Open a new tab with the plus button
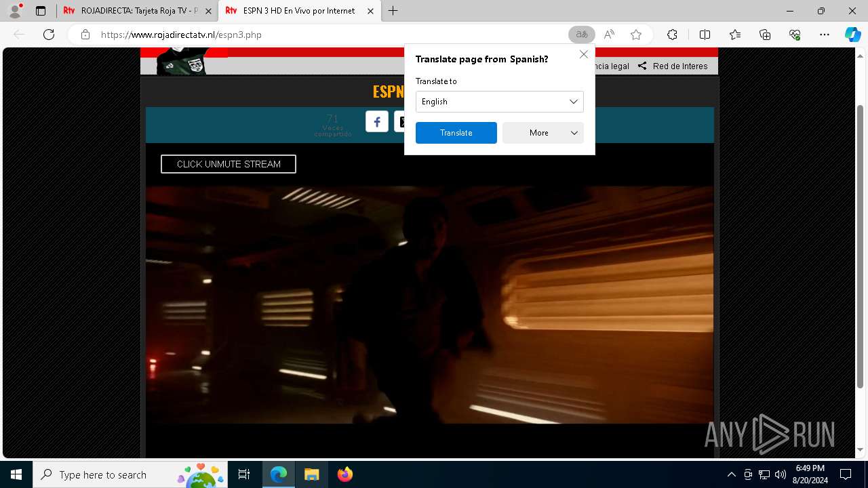Viewport: 868px width, 488px height. [393, 11]
